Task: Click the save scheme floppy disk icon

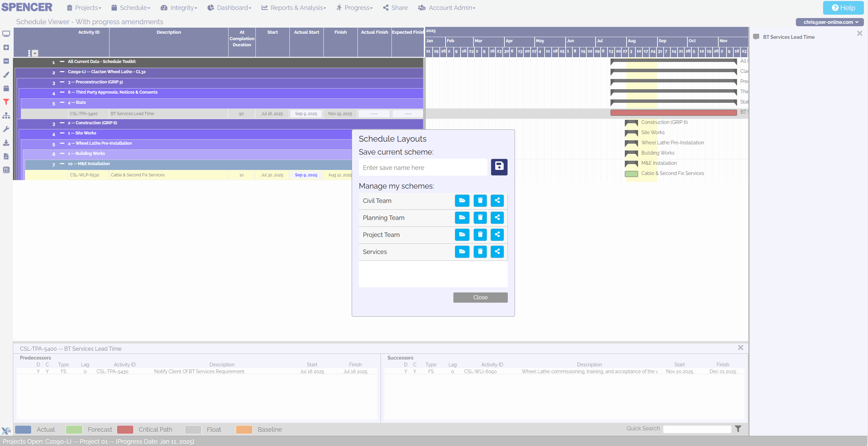Action: (499, 167)
